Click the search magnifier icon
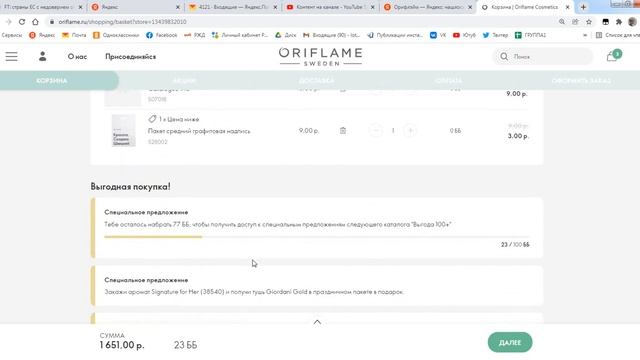Screen dimensions: 640x360 504,56
